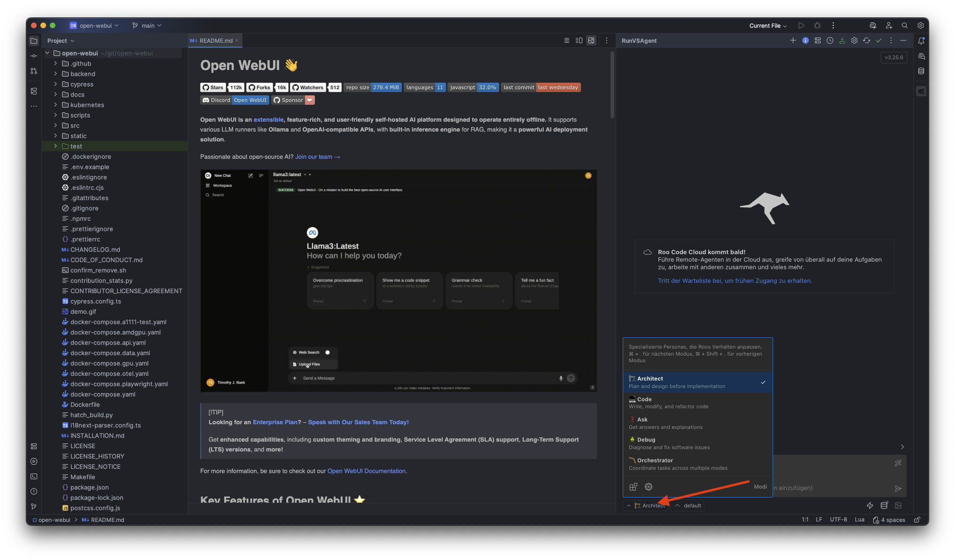This screenshot has height=560, width=955.
Task: Expand the src folder
Action: click(55, 125)
